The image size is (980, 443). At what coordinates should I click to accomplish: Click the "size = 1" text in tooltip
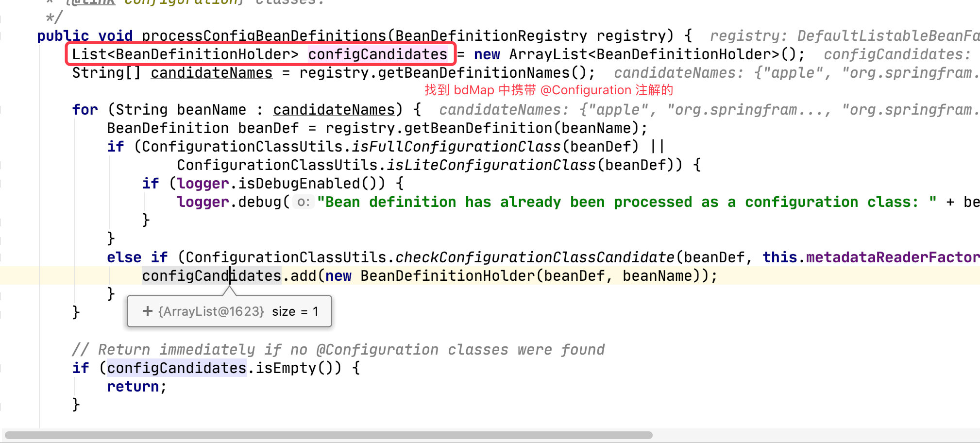[295, 311]
